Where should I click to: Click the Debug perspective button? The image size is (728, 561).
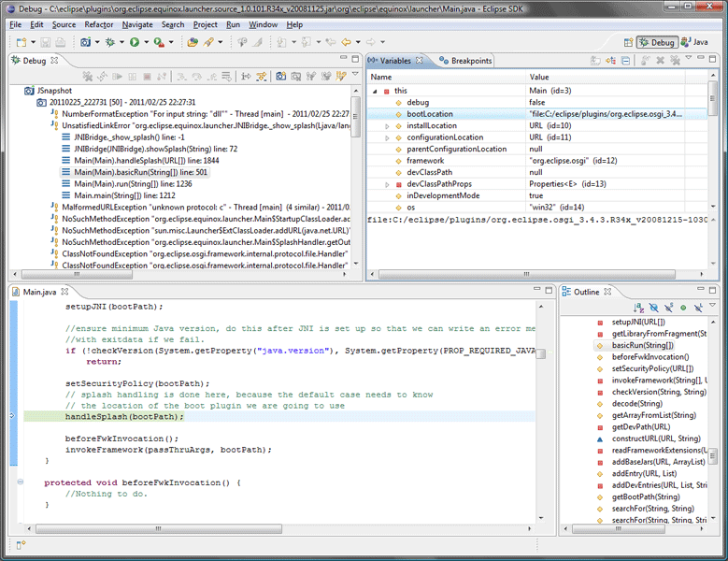(x=657, y=42)
